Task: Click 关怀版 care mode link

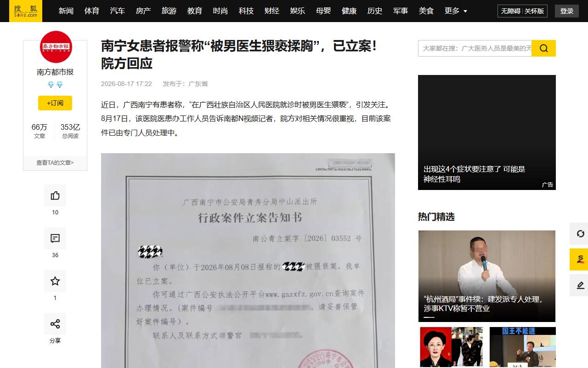Action: coord(534,11)
